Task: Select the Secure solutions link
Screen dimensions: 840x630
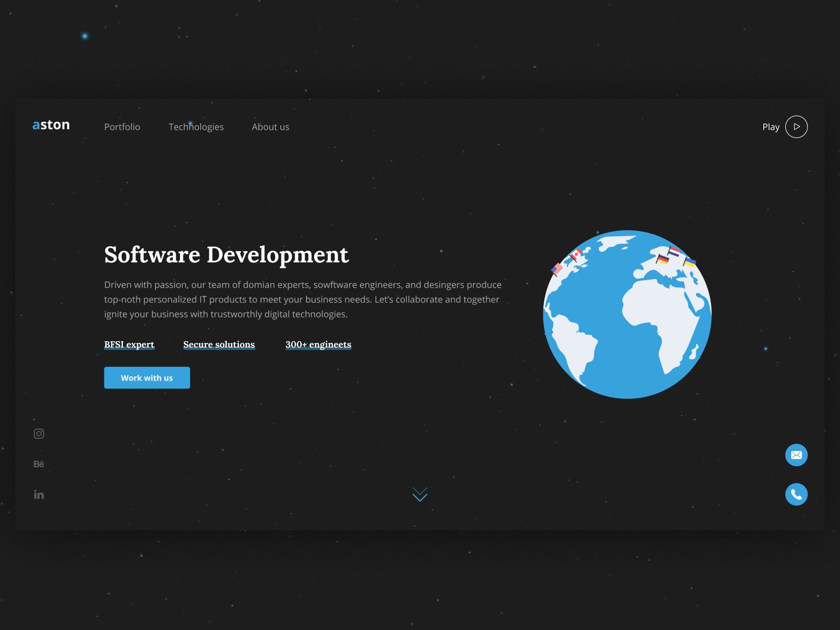Action: pos(219,344)
